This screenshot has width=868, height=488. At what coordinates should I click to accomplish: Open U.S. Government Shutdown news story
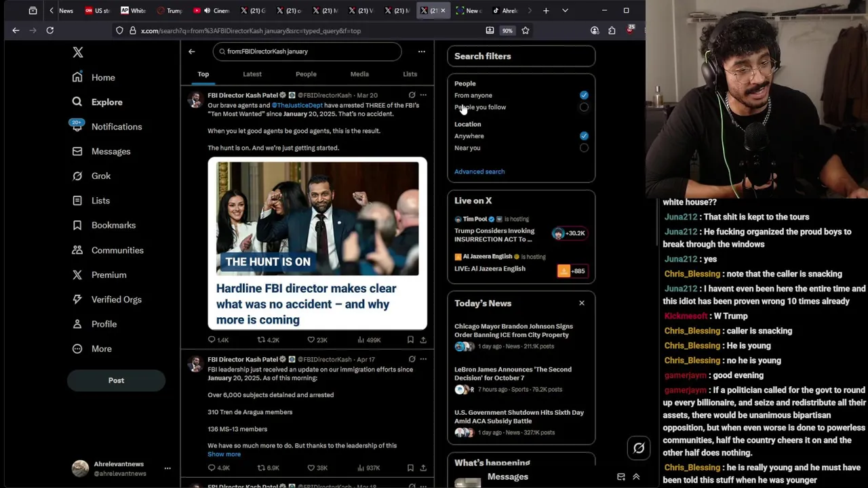520,422
